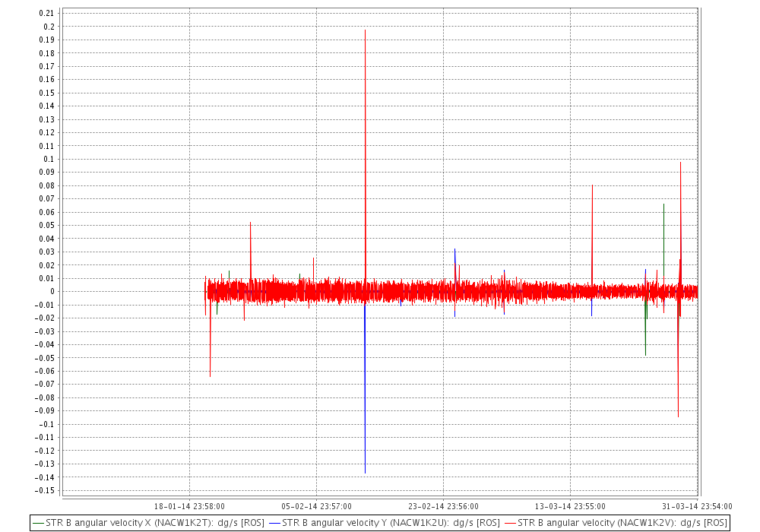Select STR B angular velocity Y legend entry
Screen dimensions: 760x532
pyautogui.click(x=385, y=523)
